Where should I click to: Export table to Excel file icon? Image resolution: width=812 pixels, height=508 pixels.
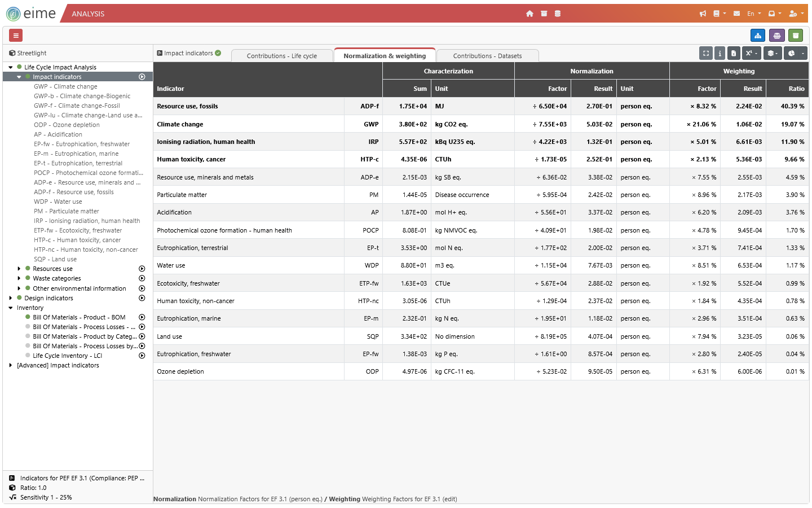point(734,53)
